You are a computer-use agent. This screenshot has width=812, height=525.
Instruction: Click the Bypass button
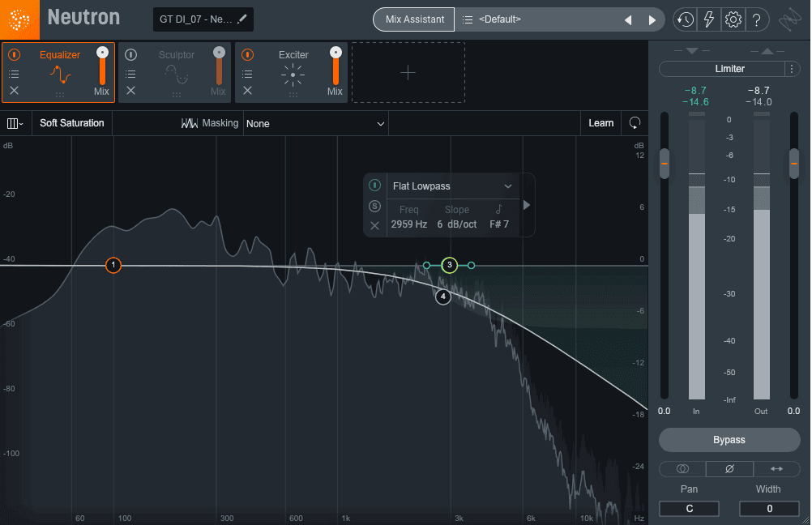[x=729, y=440]
